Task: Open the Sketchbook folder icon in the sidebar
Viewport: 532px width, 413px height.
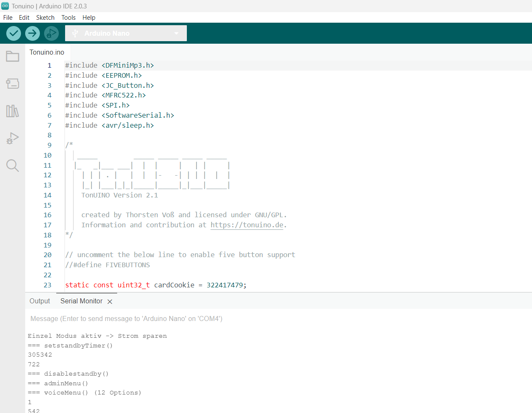Action: [13, 56]
